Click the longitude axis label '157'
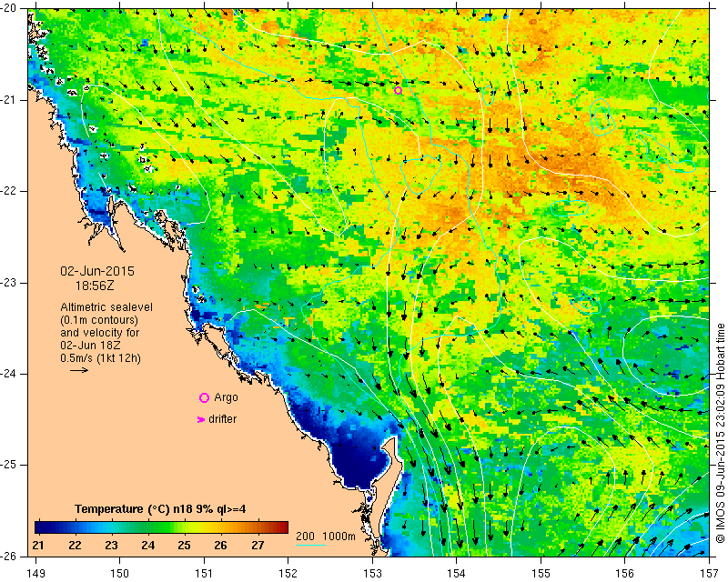 click(x=710, y=574)
